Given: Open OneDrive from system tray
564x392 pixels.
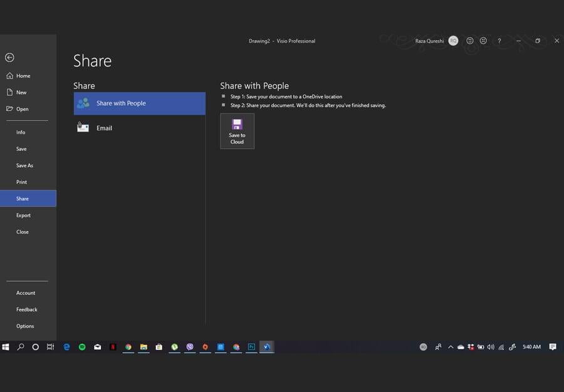Looking at the screenshot, I should 461,347.
